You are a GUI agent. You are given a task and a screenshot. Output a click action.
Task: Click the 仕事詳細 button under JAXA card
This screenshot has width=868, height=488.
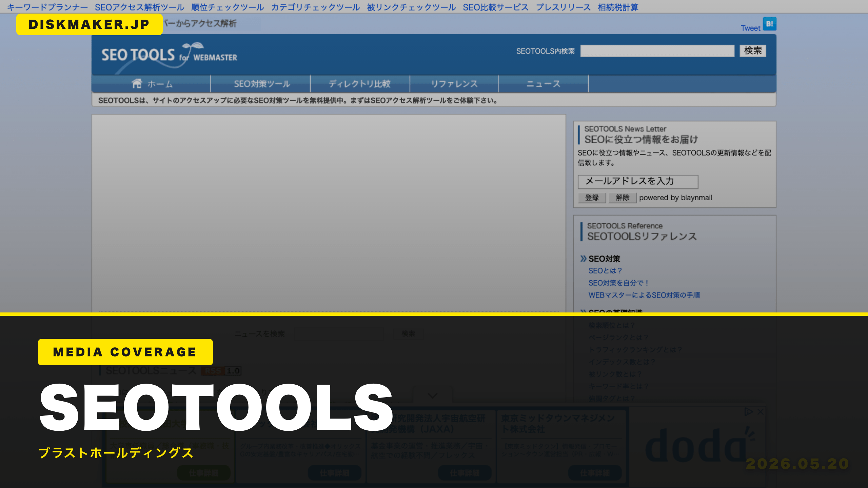pyautogui.click(x=465, y=473)
